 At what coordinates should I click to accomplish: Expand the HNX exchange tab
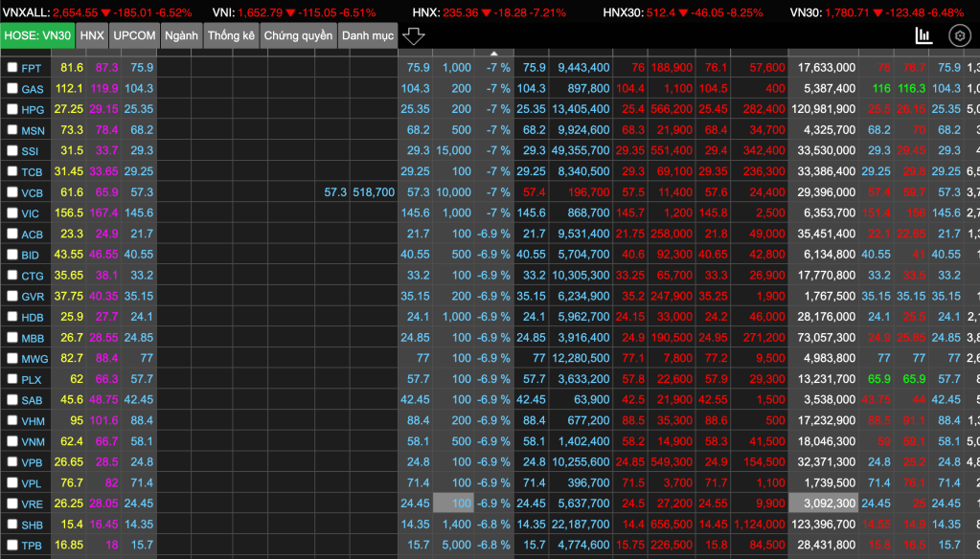coord(92,35)
